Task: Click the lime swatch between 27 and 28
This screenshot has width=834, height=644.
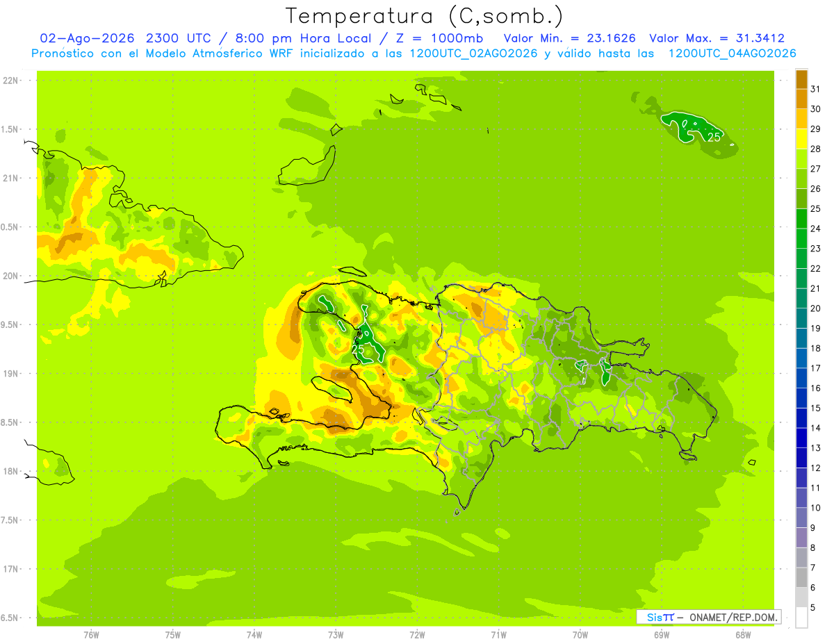Action: [801, 159]
